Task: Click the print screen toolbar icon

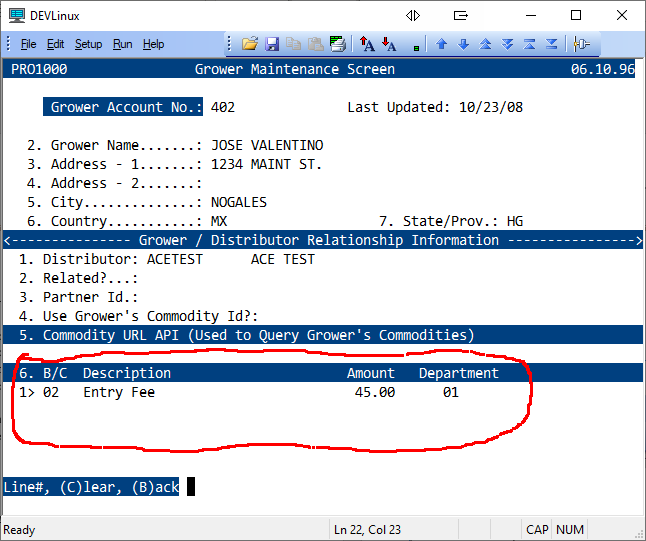Action: click(x=338, y=44)
